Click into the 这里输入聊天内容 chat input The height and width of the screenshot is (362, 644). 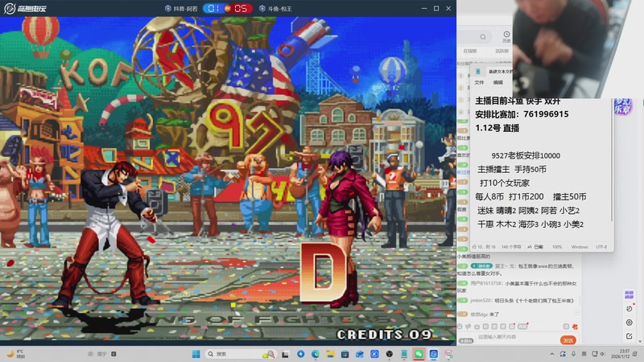tap(515, 337)
